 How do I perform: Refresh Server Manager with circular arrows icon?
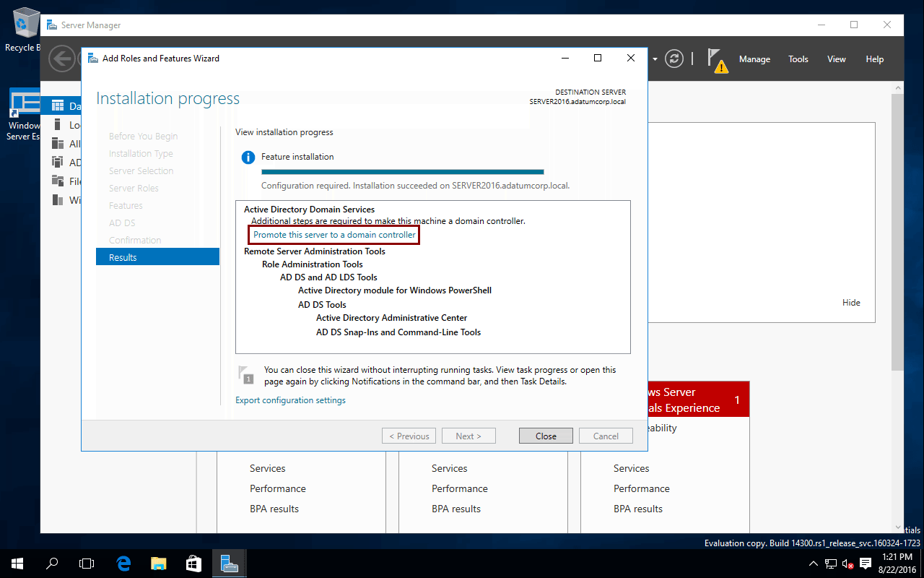[x=674, y=59]
